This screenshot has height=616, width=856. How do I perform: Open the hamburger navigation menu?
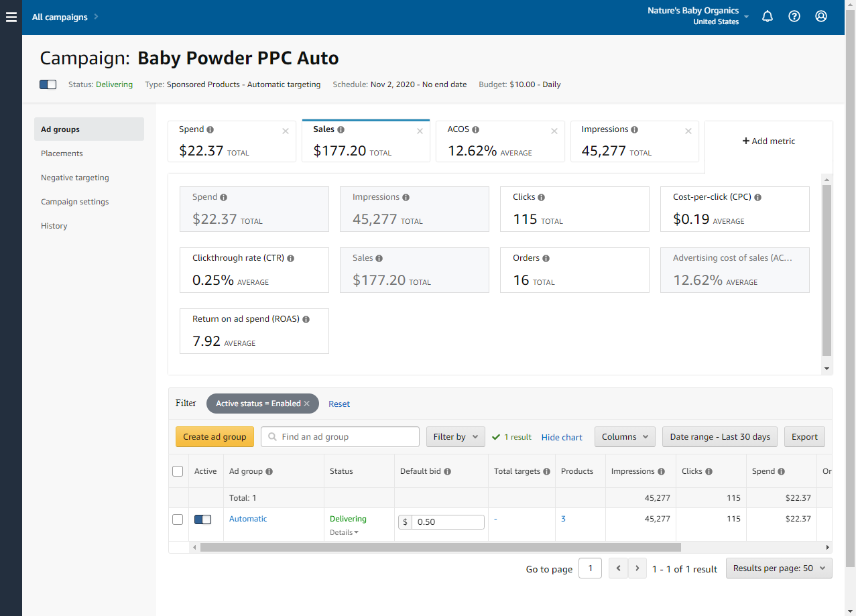tap(11, 17)
